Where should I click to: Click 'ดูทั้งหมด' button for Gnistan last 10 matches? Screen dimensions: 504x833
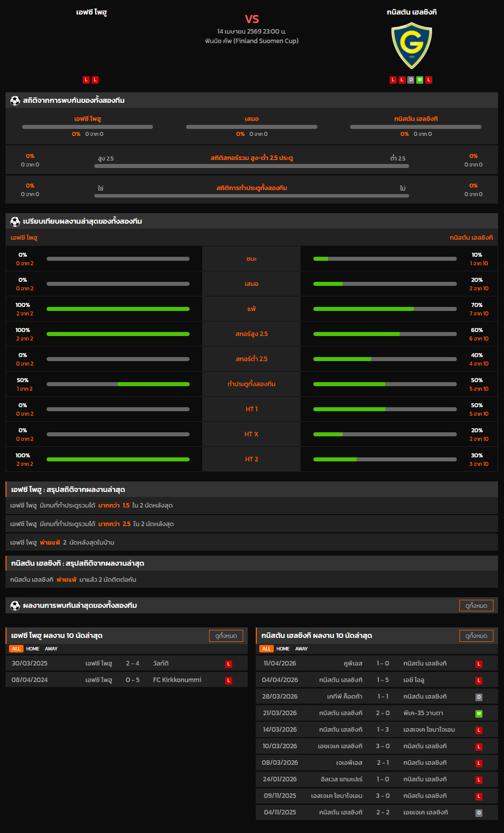476,636
